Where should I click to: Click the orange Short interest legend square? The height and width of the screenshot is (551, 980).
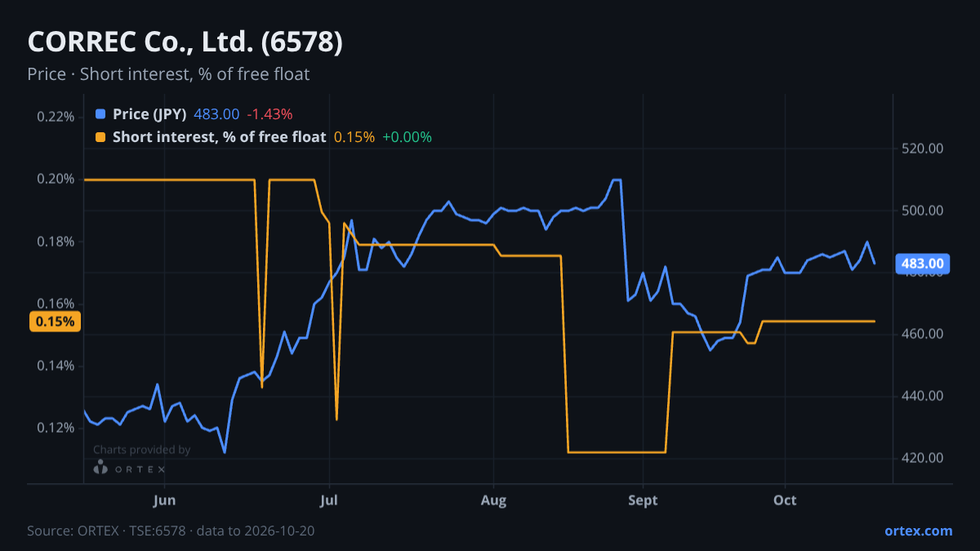click(100, 137)
